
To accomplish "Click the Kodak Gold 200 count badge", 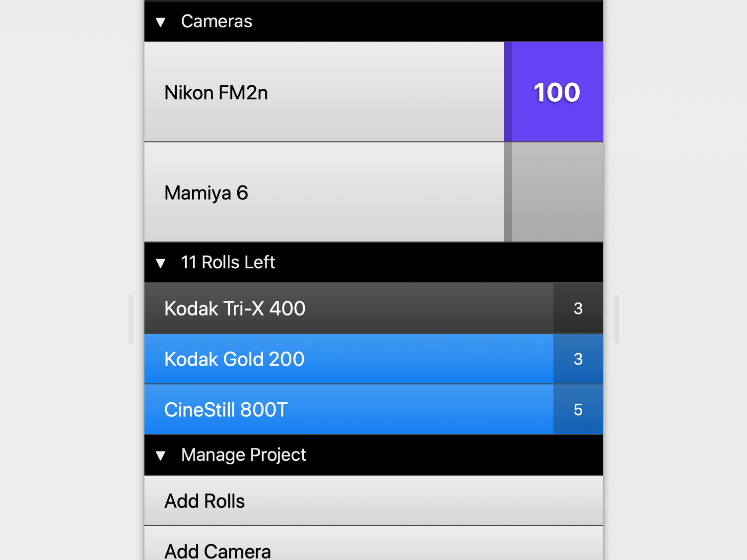I will click(578, 359).
